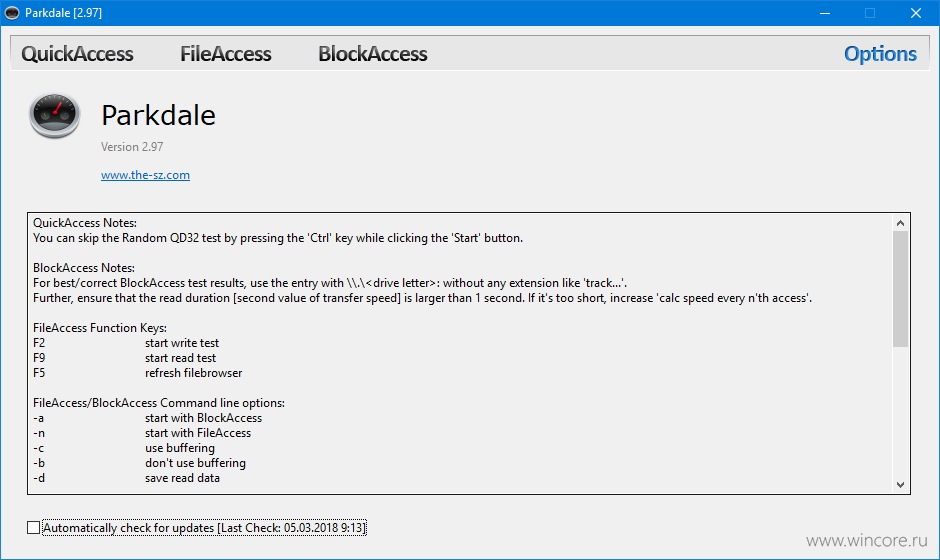Close the Parkdale window

(915, 13)
